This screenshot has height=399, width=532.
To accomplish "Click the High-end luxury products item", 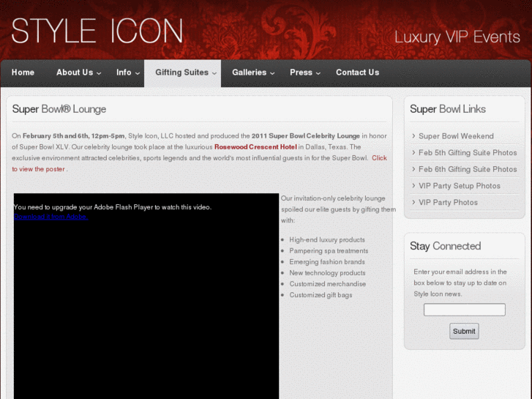I will 327,239.
